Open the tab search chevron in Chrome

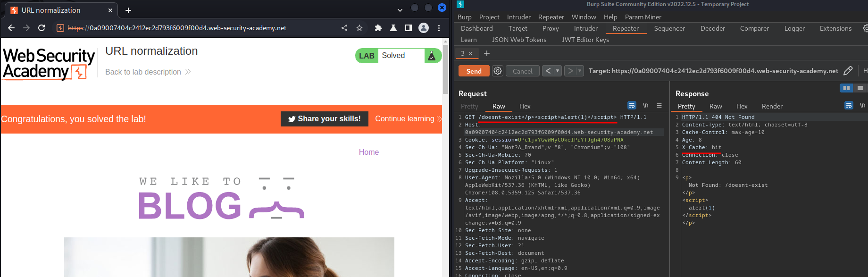pyautogui.click(x=400, y=10)
